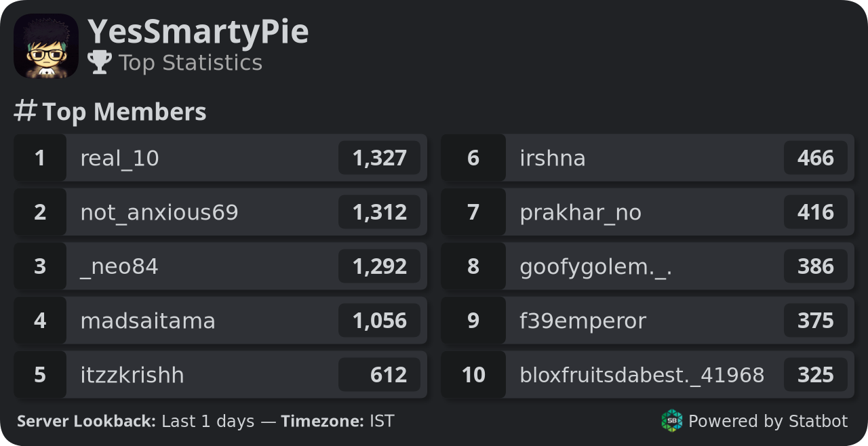Click the green Statbot logo icon

coord(672,421)
